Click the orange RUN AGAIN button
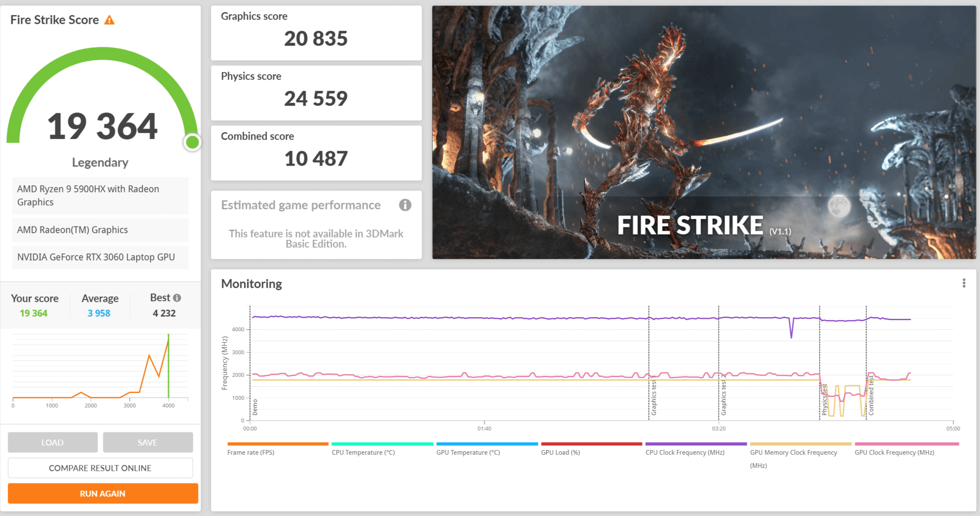 pyautogui.click(x=103, y=493)
